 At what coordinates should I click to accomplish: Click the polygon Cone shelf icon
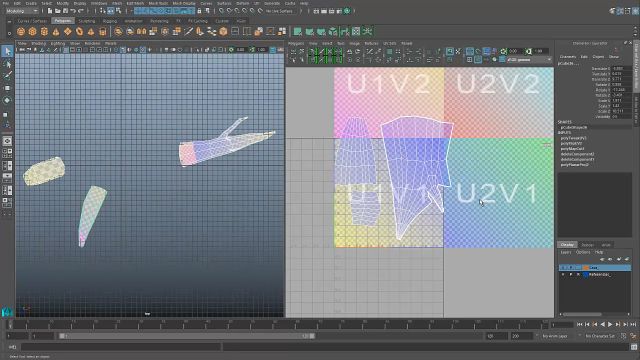[x=56, y=31]
